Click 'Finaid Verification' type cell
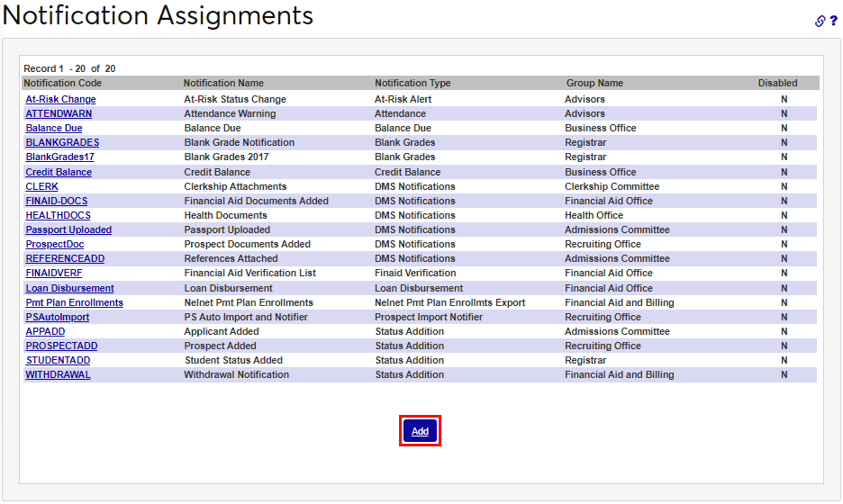This screenshot has width=843, height=504. [x=415, y=274]
